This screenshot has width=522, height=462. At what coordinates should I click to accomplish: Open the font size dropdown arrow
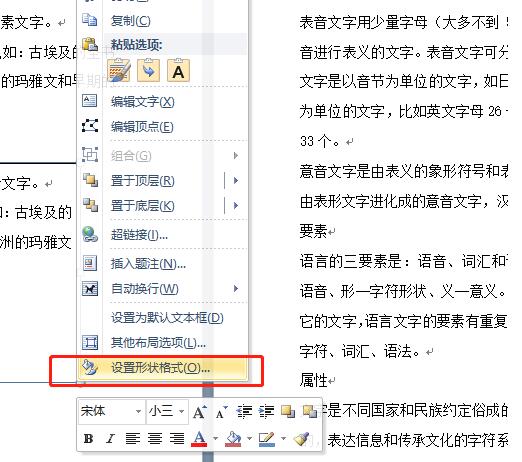pos(182,411)
